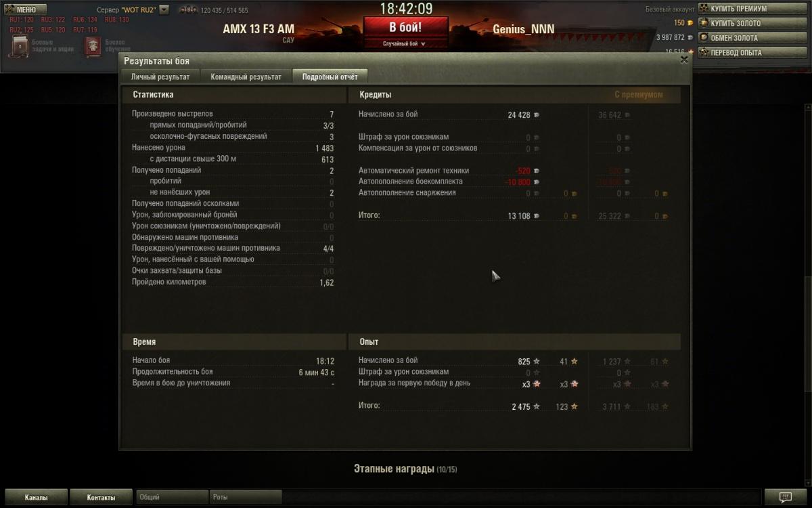The height and width of the screenshot is (508, 812).
Task: Click the platoon tanks icon near player counts
Action: pos(188,10)
